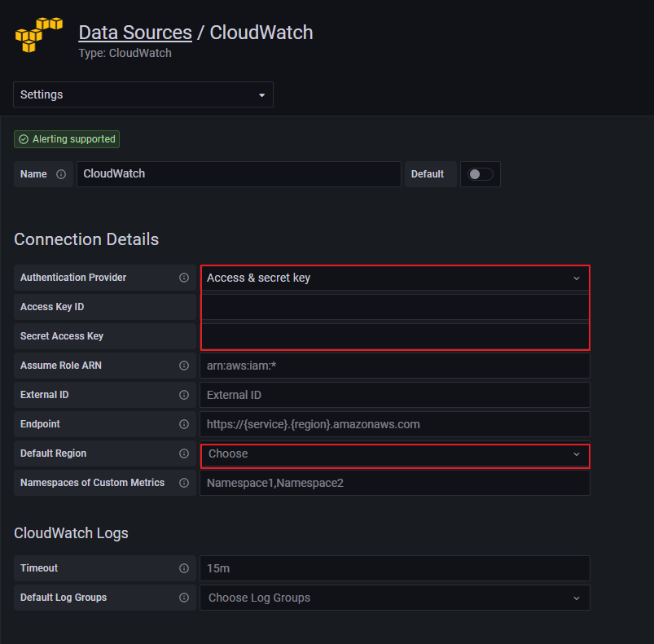Show info icon for Authentication Provider
Viewport: 654px width, 644px height.
tap(184, 278)
